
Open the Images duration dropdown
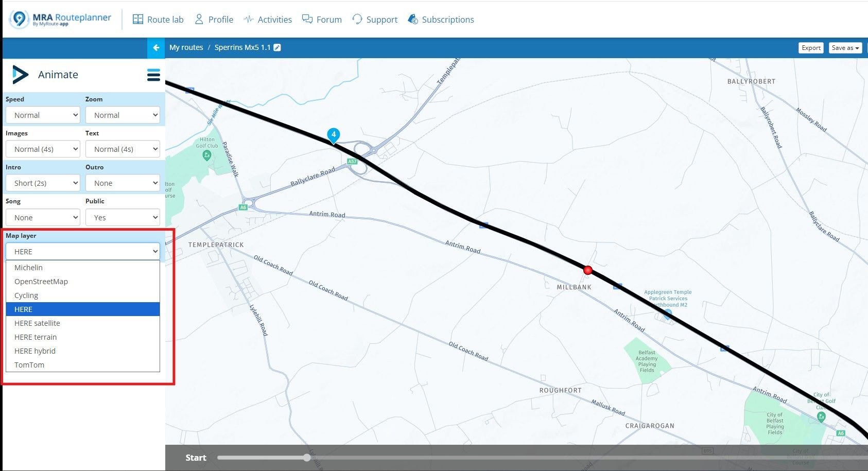coord(43,149)
